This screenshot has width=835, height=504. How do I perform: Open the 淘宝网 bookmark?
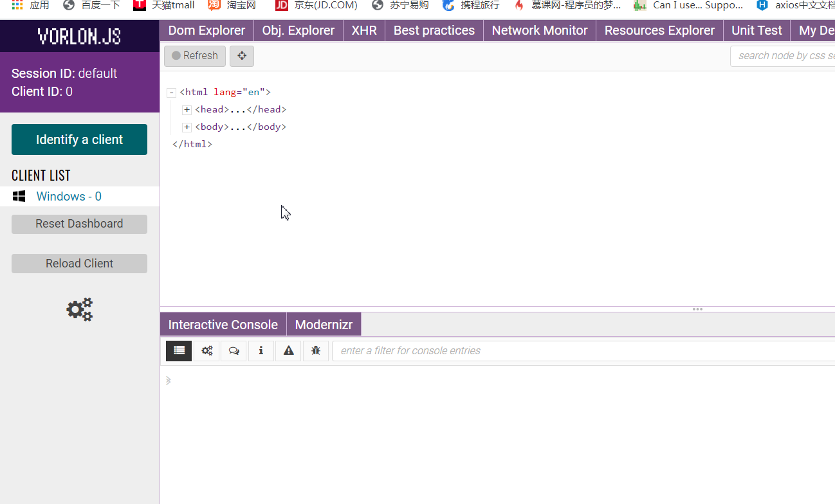(x=232, y=5)
